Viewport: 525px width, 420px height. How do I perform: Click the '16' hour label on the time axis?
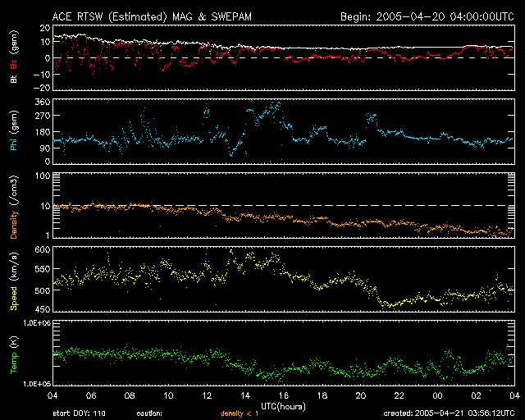point(284,395)
